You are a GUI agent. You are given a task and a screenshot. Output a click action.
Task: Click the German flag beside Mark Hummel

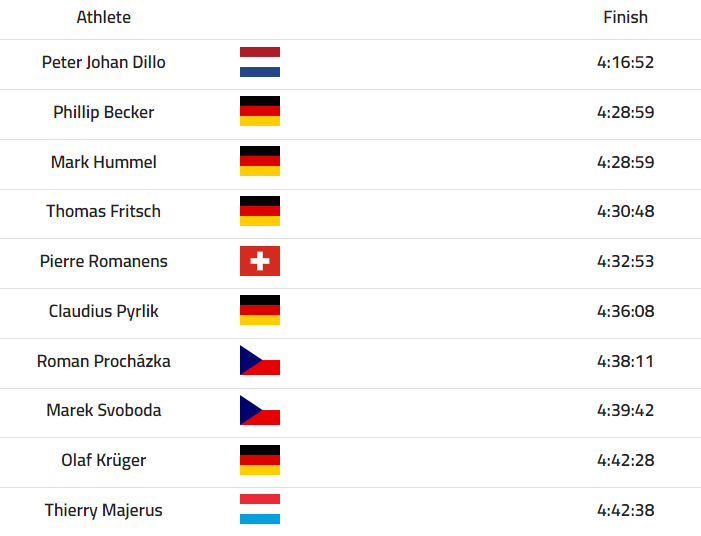click(x=260, y=161)
